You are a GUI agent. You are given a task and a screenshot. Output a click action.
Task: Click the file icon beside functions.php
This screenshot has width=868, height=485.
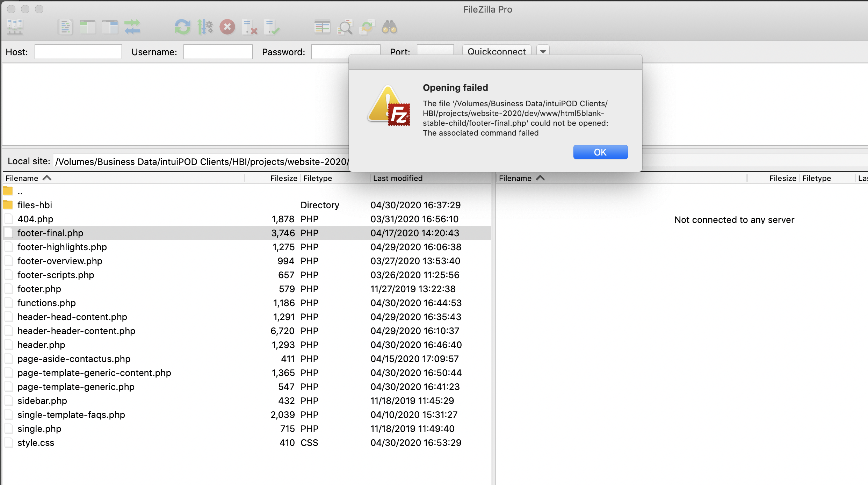point(8,303)
